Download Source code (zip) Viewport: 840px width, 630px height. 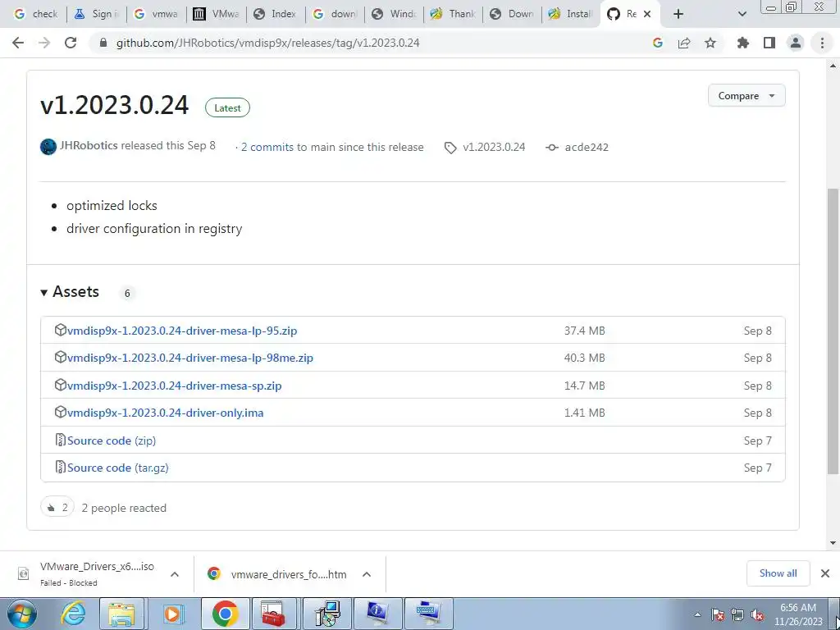[112, 441]
